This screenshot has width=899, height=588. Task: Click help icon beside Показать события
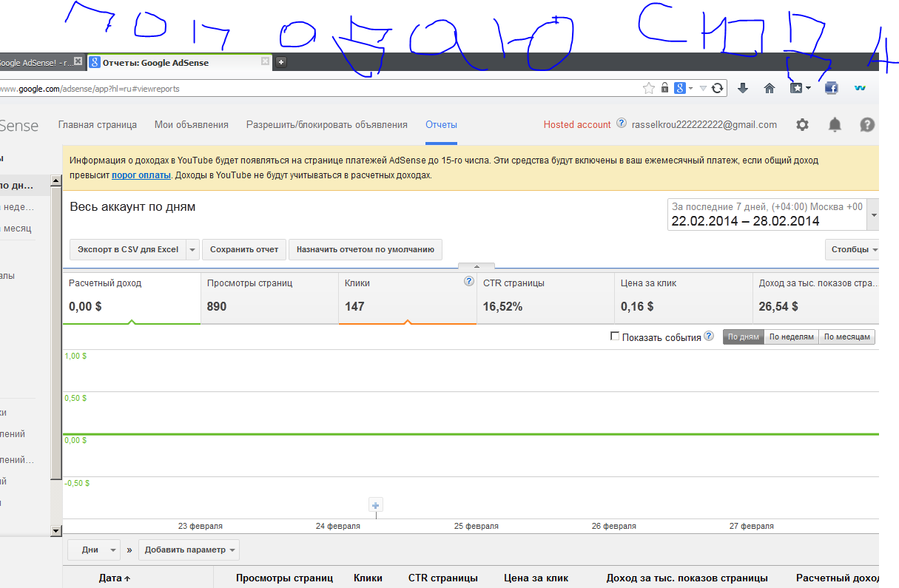click(709, 336)
